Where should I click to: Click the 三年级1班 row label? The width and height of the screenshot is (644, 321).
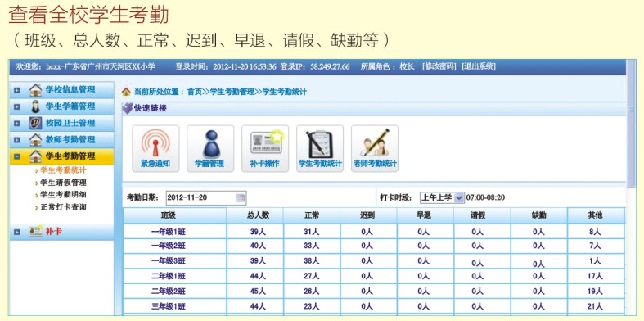(169, 306)
